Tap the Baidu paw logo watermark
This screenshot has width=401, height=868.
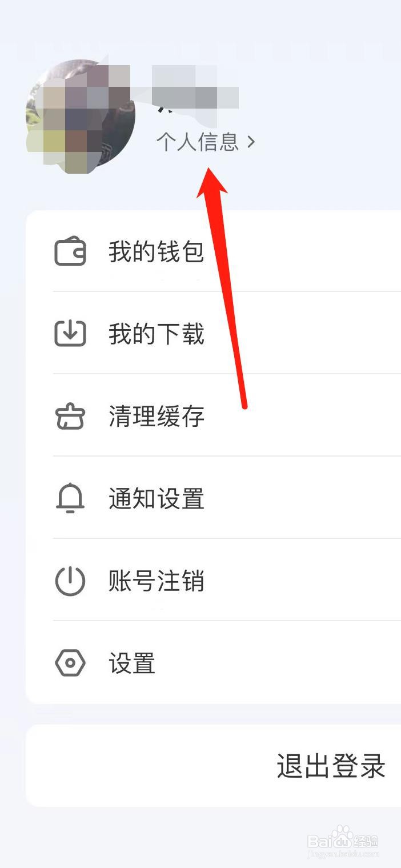[339, 837]
